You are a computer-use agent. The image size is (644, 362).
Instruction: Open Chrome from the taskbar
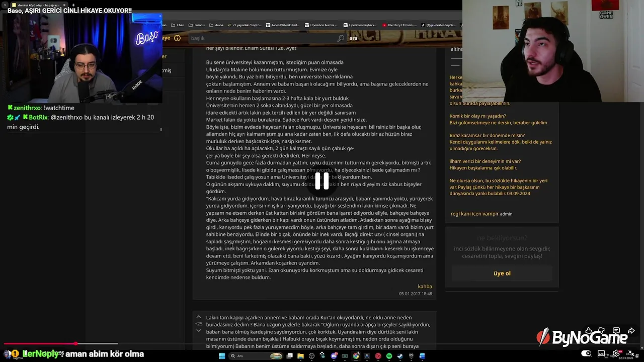[x=356, y=356]
